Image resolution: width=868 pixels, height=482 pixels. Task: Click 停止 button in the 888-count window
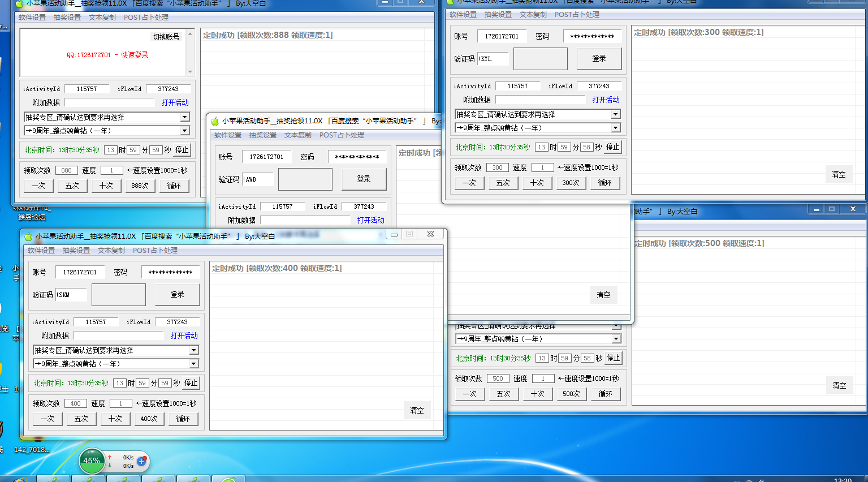click(182, 150)
